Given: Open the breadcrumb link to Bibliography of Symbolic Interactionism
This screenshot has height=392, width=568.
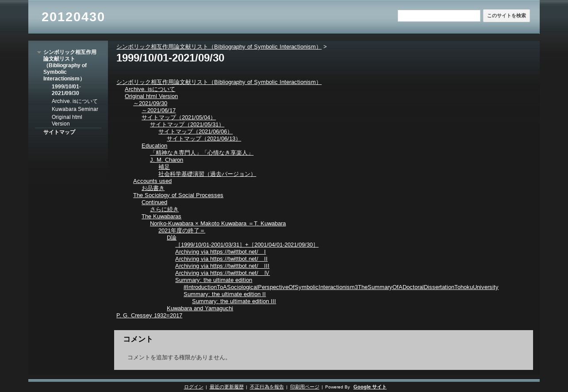Looking at the screenshot, I should coord(219,47).
